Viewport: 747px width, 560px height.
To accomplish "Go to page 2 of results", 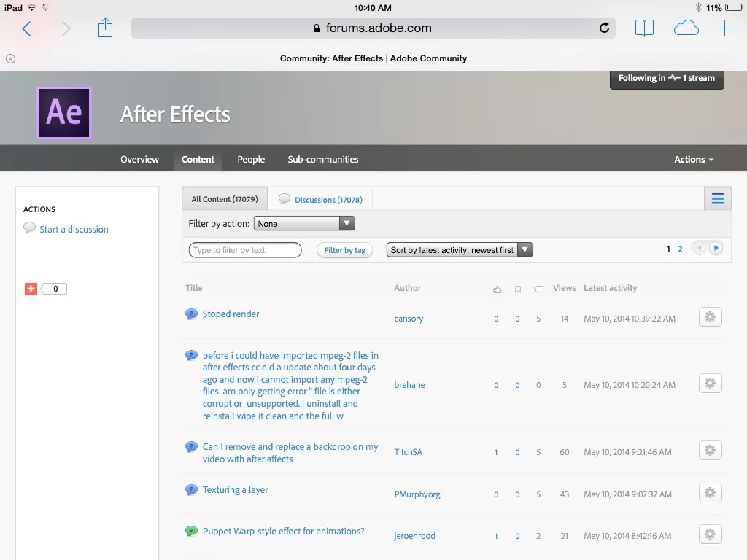I will (680, 249).
